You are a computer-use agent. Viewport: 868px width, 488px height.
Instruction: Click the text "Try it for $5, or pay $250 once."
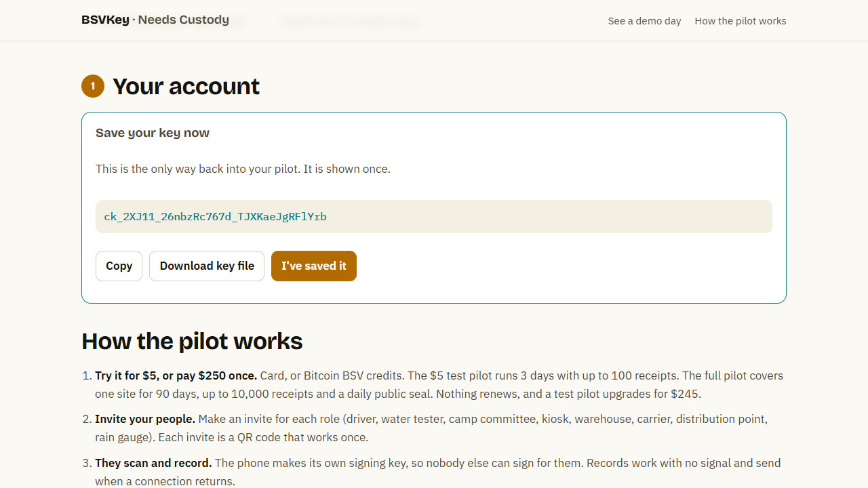(x=176, y=375)
